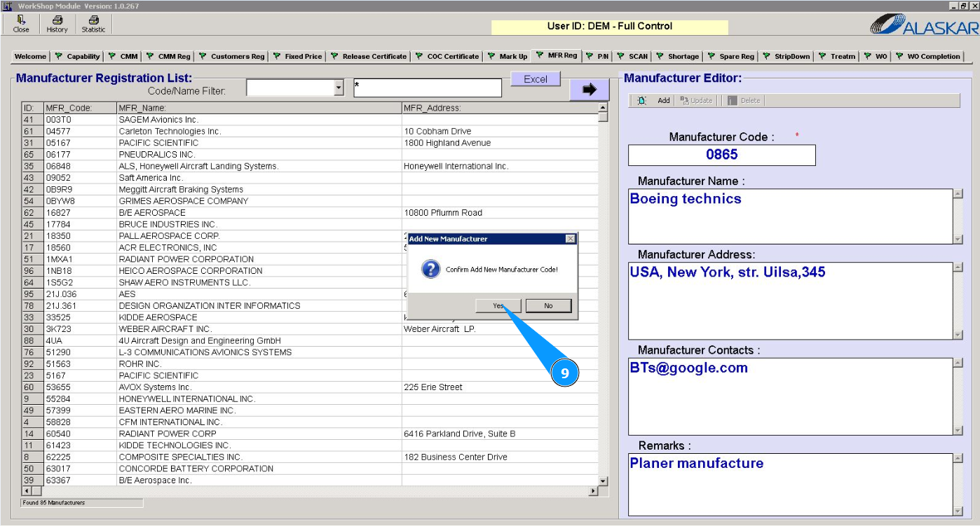Image resolution: width=980 pixels, height=526 pixels.
Task: Switch to the WO Completion tab
Action: point(927,57)
